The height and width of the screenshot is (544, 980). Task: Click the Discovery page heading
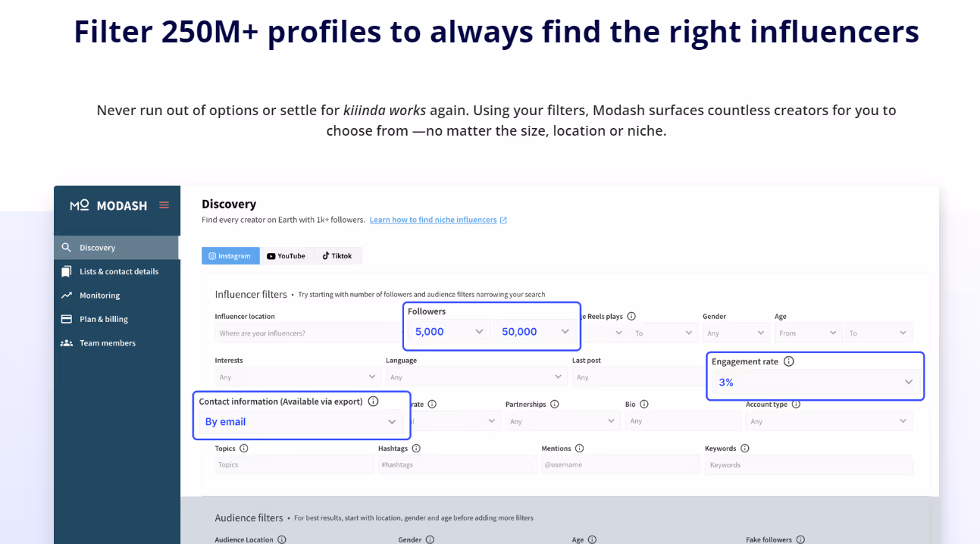229,204
